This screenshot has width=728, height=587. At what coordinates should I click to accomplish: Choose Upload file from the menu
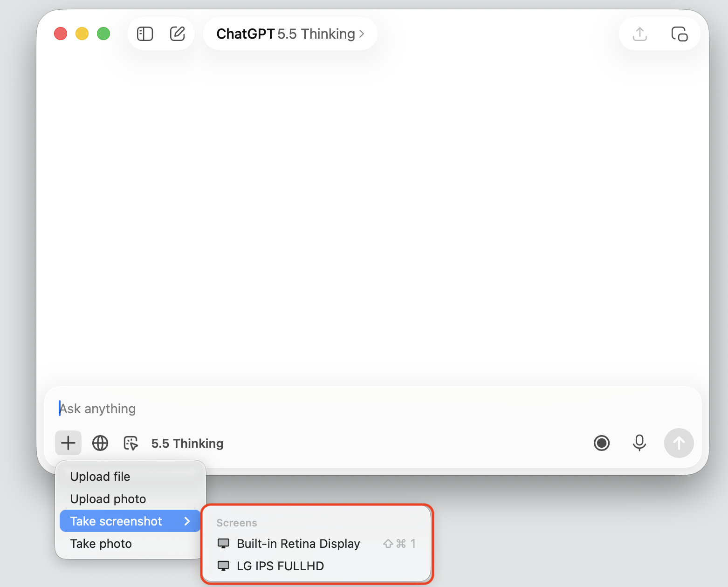(x=130, y=477)
